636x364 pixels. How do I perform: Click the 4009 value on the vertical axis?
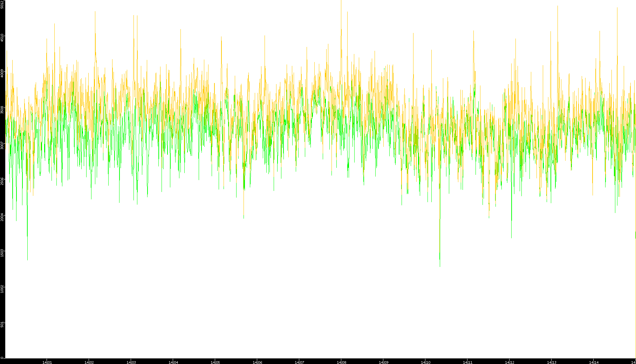pyautogui.click(x=2, y=74)
